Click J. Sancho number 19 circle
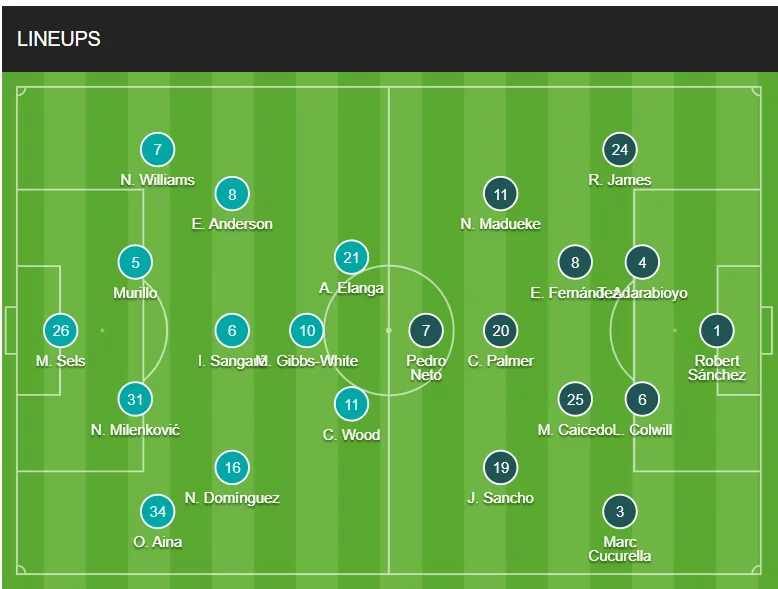The height and width of the screenshot is (589, 778). [501, 467]
